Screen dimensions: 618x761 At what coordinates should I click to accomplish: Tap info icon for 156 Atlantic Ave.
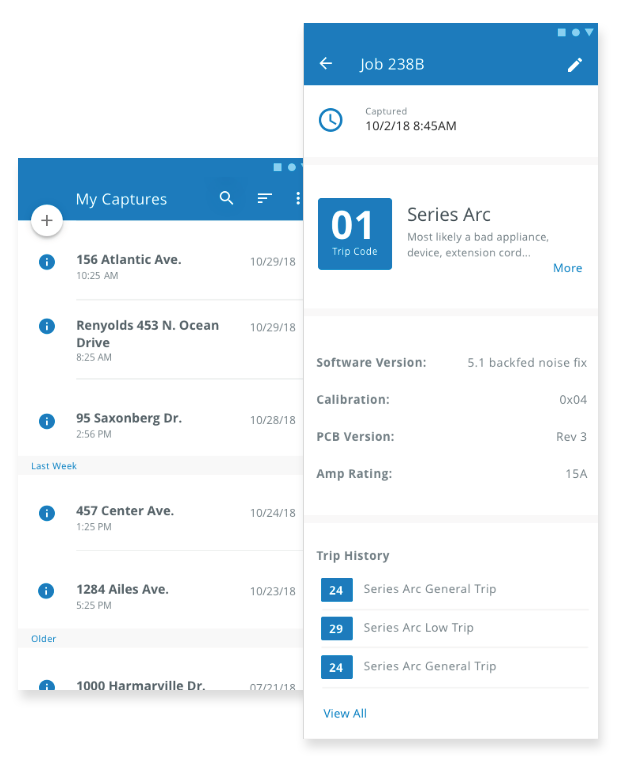click(47, 262)
